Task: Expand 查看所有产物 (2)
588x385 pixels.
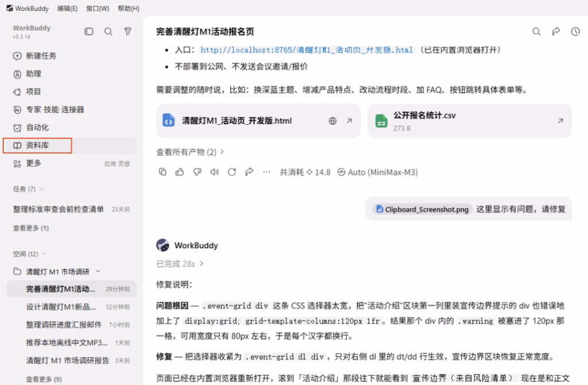Action: point(189,152)
